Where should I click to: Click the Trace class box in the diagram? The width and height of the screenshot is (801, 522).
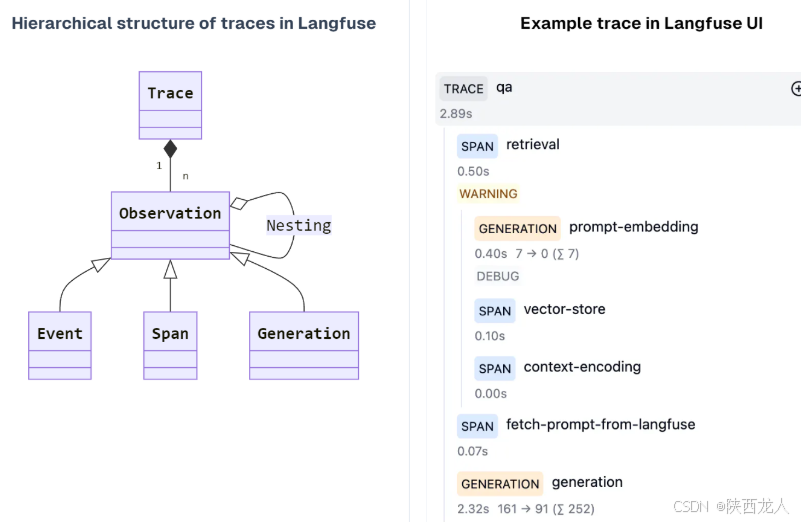(170, 105)
